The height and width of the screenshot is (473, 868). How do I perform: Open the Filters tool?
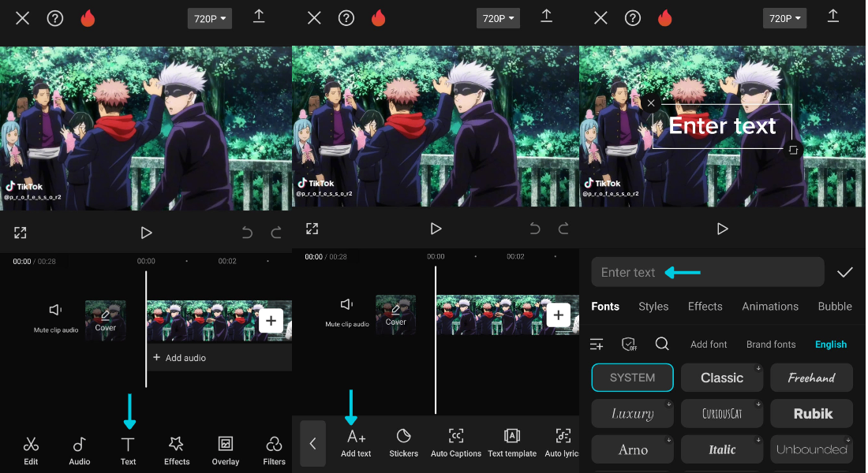(x=274, y=451)
